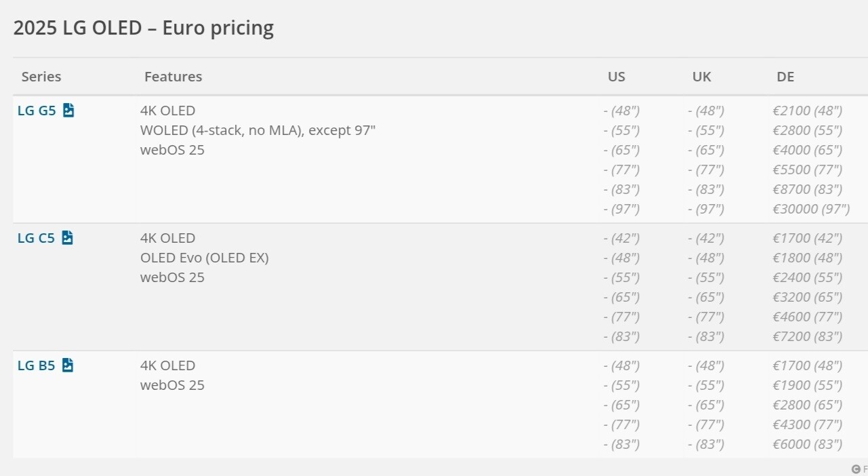Open the LG C5 series link
868x476 pixels.
coord(36,238)
